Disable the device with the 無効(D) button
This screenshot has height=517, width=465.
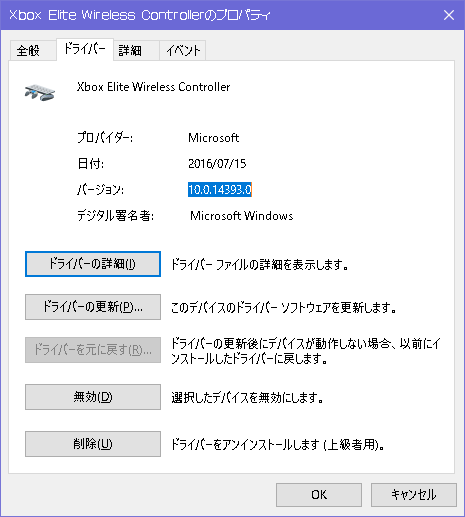pos(93,397)
